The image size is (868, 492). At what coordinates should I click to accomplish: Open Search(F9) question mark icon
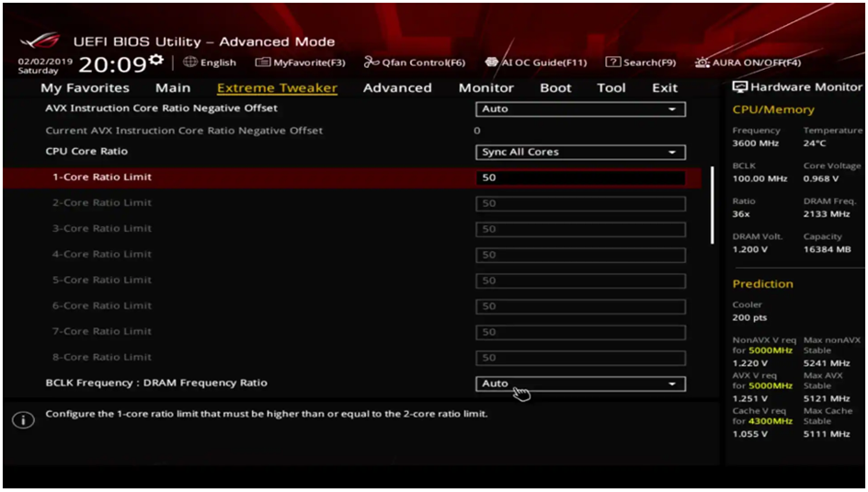612,62
